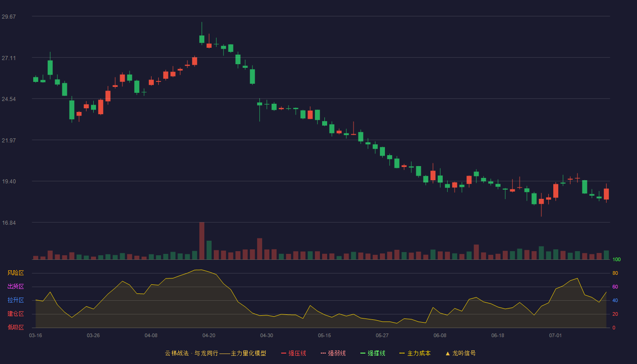Select the 拉升区 zone label
This screenshot has width=637, height=364.
(15, 300)
